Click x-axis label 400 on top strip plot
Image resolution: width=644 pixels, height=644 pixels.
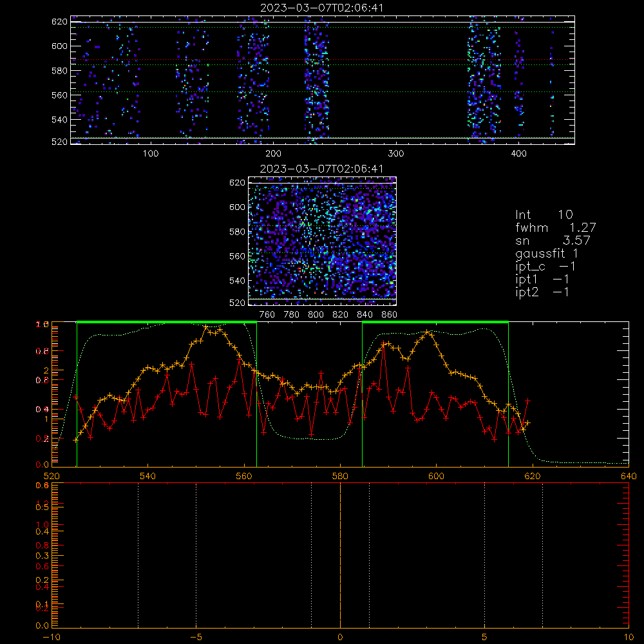[x=518, y=154]
